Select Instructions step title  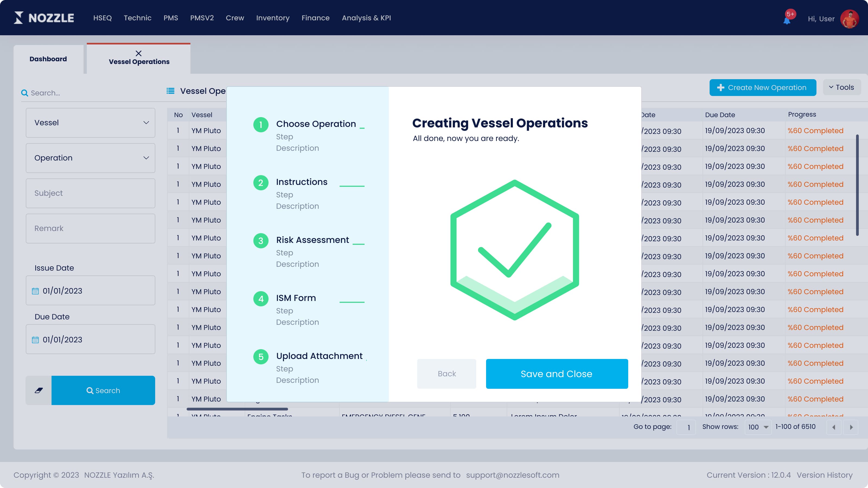point(302,182)
